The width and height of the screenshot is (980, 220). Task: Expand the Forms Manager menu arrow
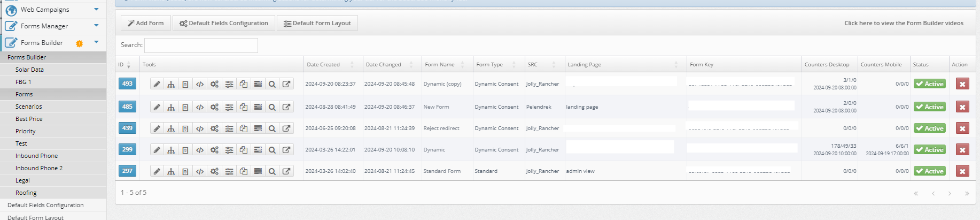click(x=96, y=26)
